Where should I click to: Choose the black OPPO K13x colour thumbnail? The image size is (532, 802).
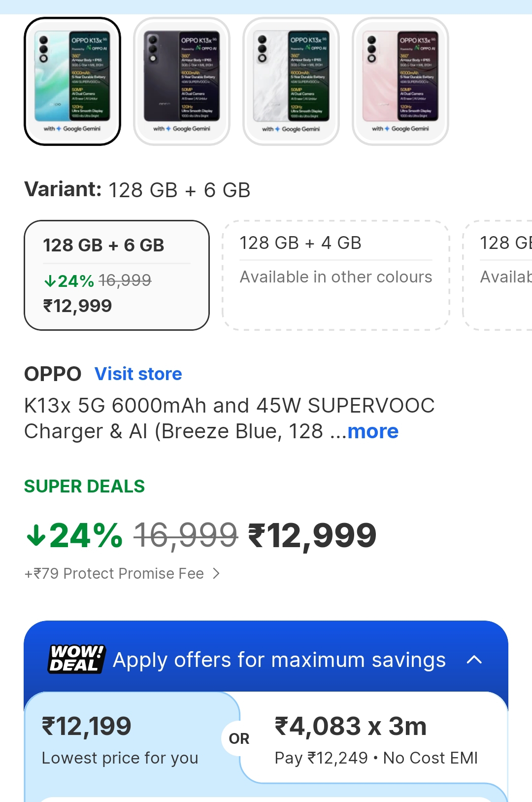[x=182, y=81]
